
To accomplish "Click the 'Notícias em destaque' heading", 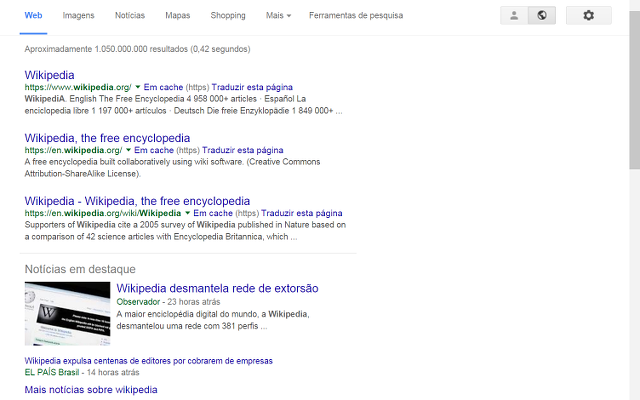I will pos(80,269).
